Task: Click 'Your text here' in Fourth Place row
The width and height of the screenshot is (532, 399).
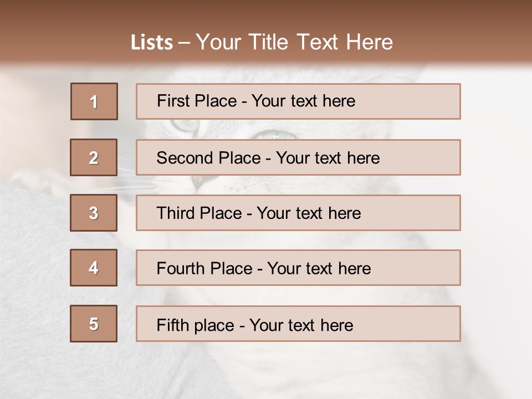Action: coord(319,269)
